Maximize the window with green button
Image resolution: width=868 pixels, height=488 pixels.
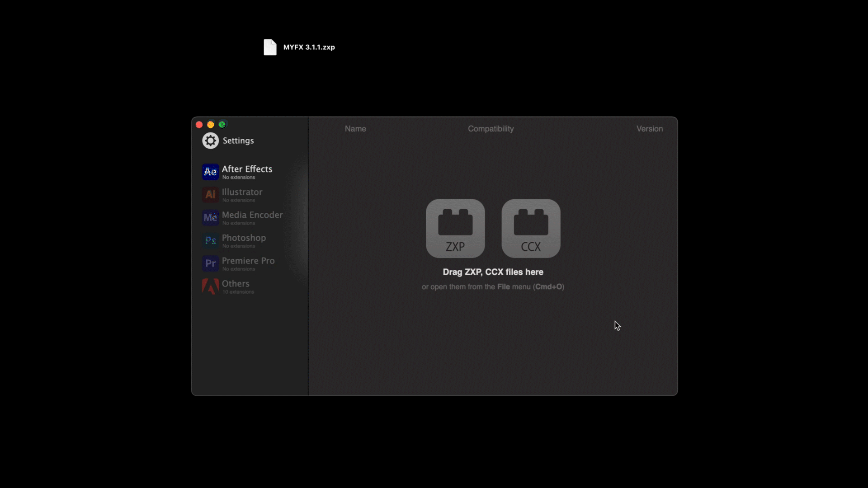click(x=222, y=125)
